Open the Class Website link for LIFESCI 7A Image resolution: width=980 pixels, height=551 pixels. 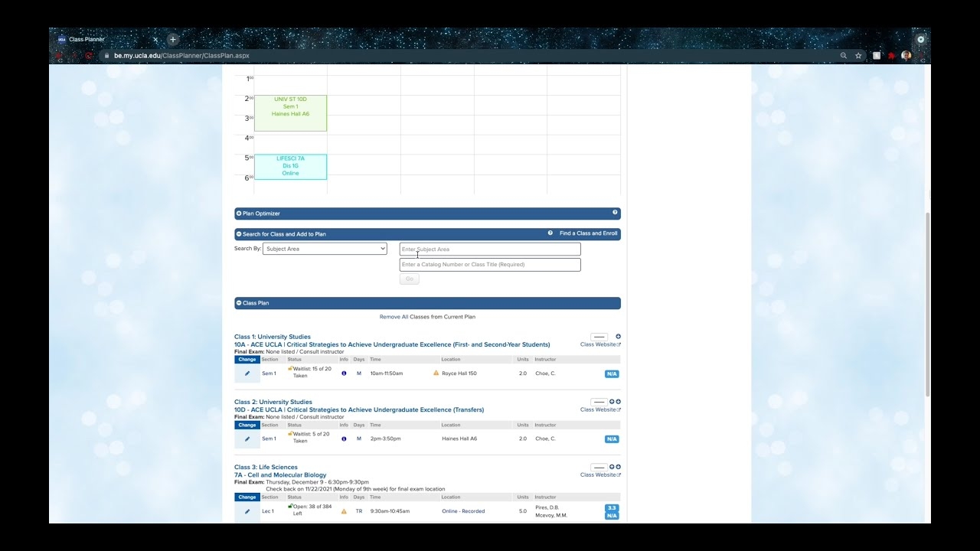[x=598, y=474]
